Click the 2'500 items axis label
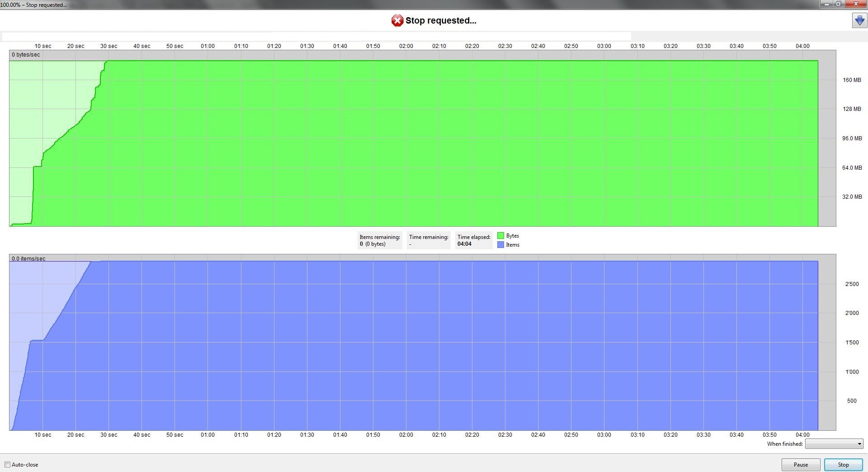 [852, 284]
